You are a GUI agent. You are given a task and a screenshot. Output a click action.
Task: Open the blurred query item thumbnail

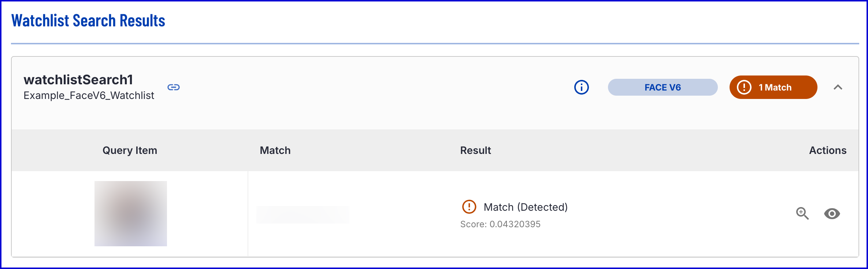pyautogui.click(x=131, y=214)
